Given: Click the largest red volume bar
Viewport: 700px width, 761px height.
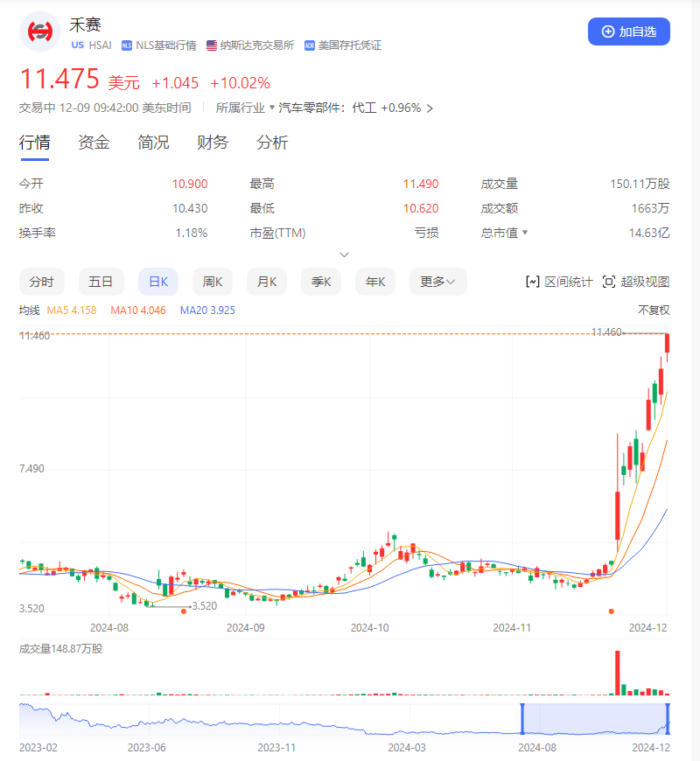Looking at the screenshot, I should tap(618, 674).
